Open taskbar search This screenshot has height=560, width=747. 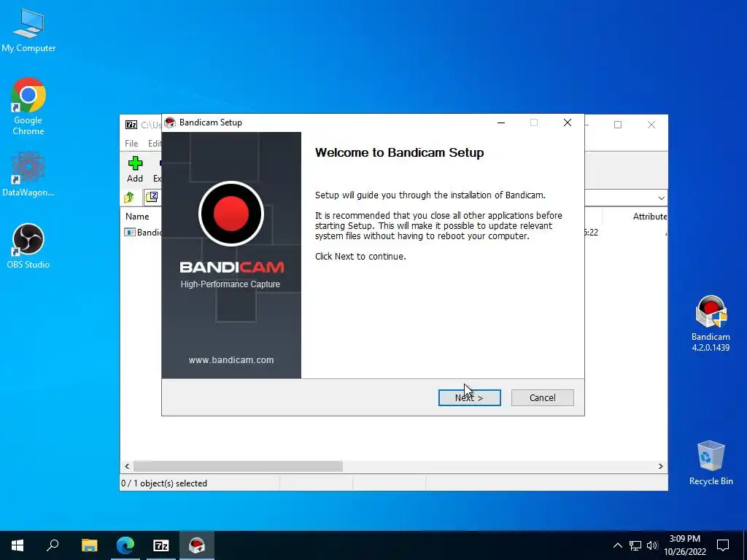(x=53, y=545)
